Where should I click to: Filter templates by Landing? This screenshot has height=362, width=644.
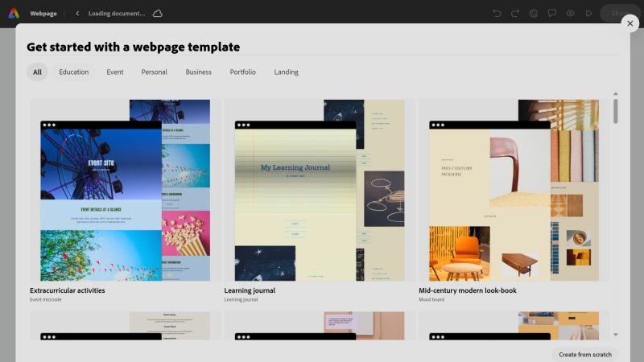point(287,72)
